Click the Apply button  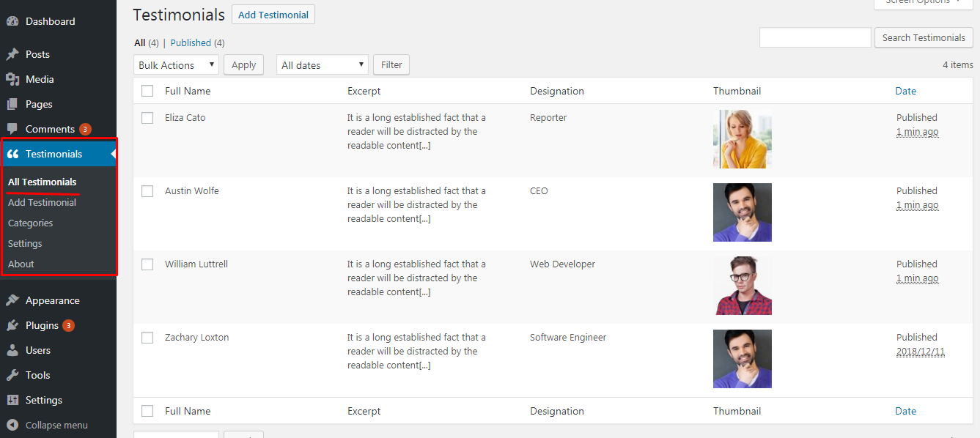(243, 64)
